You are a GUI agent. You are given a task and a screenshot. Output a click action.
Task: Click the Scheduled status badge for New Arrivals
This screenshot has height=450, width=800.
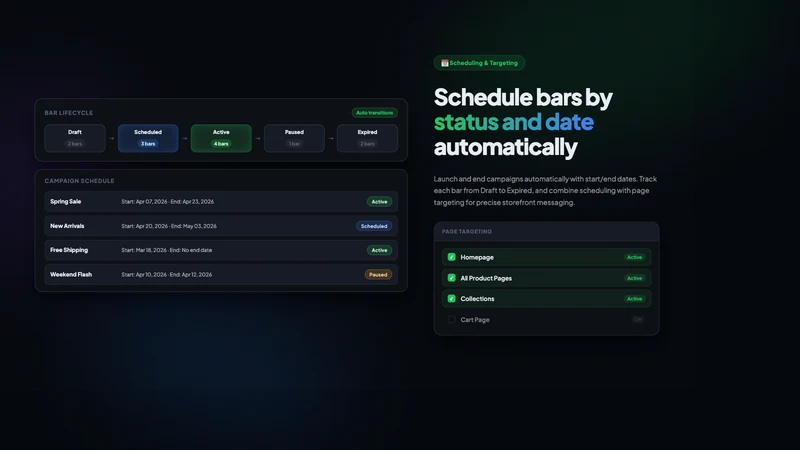(x=374, y=226)
